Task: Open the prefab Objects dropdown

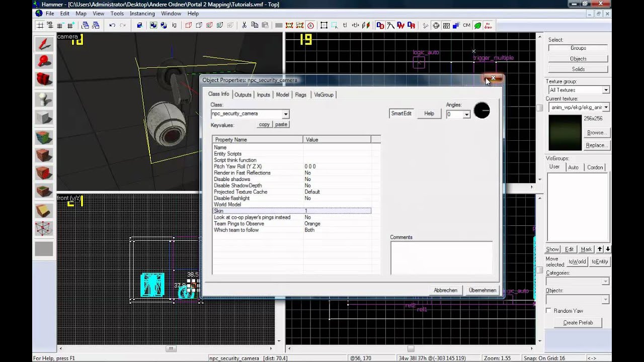Action: pos(605,300)
